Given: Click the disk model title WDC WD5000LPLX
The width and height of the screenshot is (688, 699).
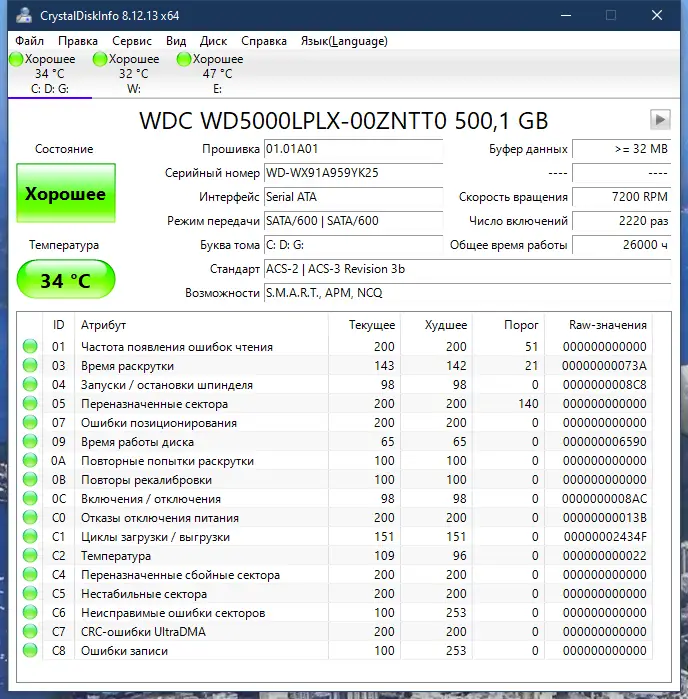Looking at the screenshot, I should (x=343, y=121).
